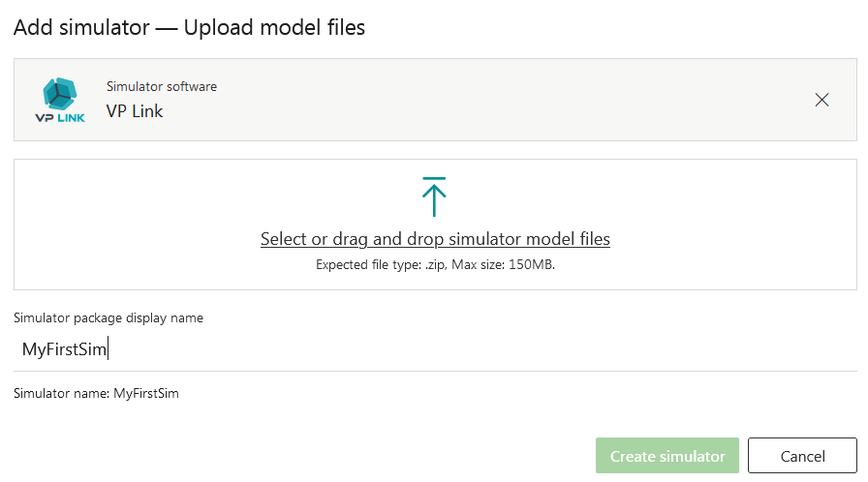Click the Simulator package display name label
The image size is (868, 482).
point(108,317)
